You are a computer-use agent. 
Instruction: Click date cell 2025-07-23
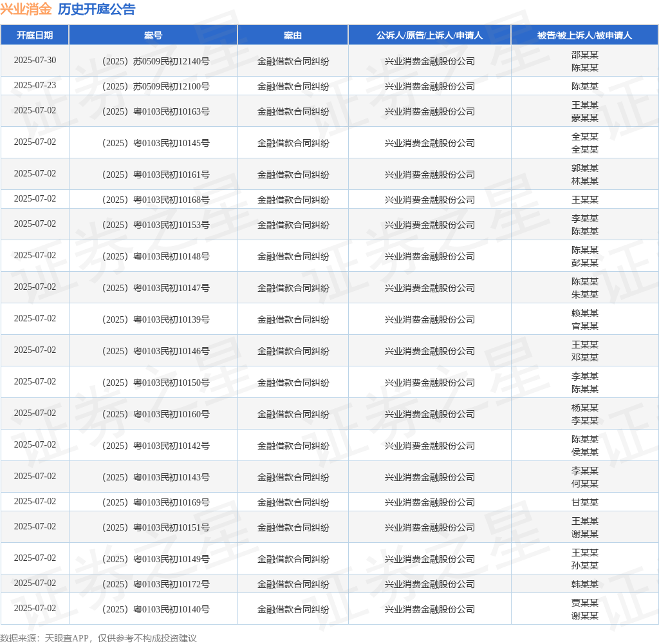coord(35,86)
